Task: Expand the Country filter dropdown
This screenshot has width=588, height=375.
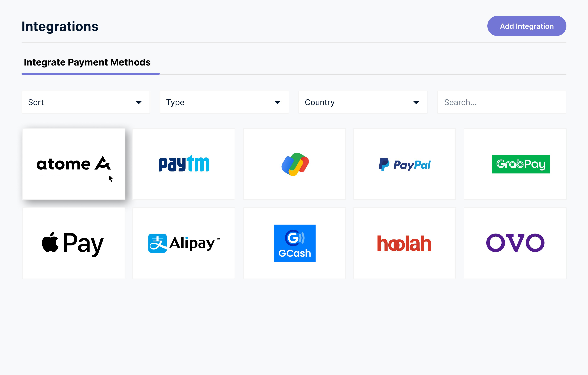Action: click(363, 102)
